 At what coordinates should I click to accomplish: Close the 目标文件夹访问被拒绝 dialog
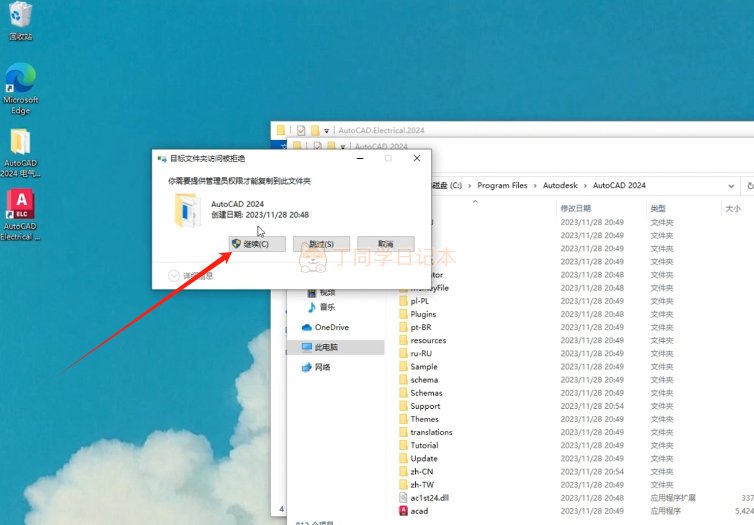[417, 158]
